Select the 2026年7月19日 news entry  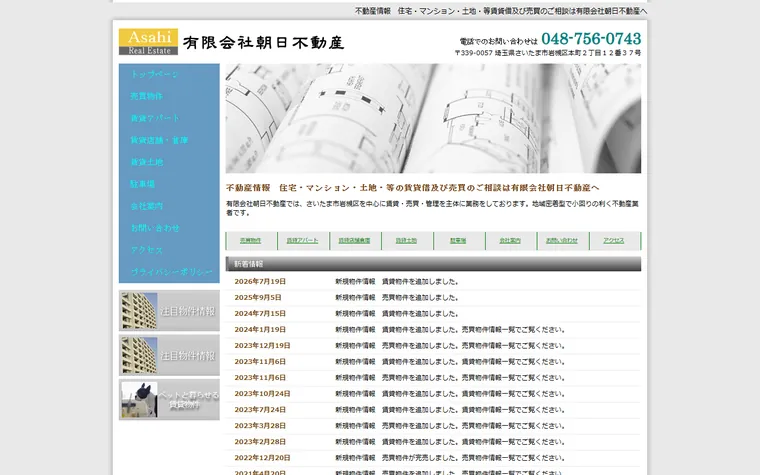click(x=433, y=282)
